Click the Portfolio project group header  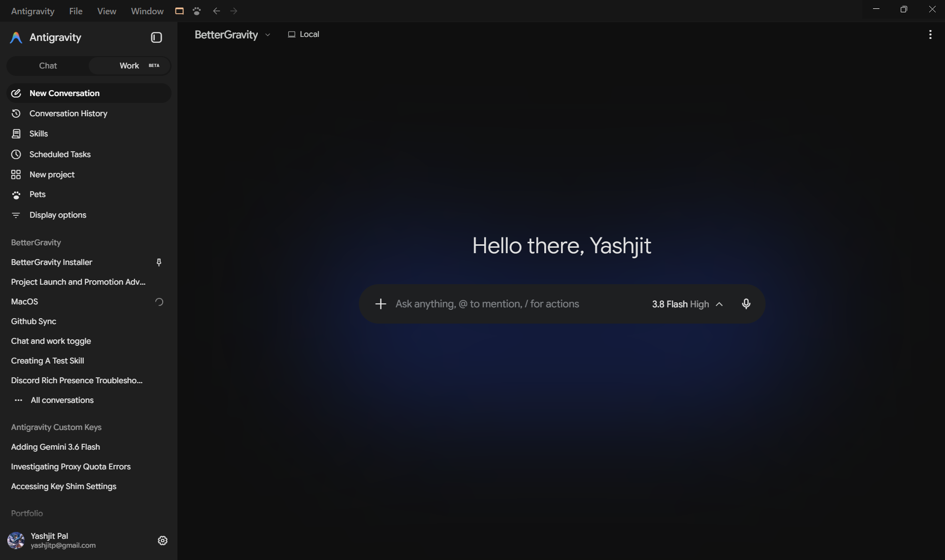coord(27,513)
